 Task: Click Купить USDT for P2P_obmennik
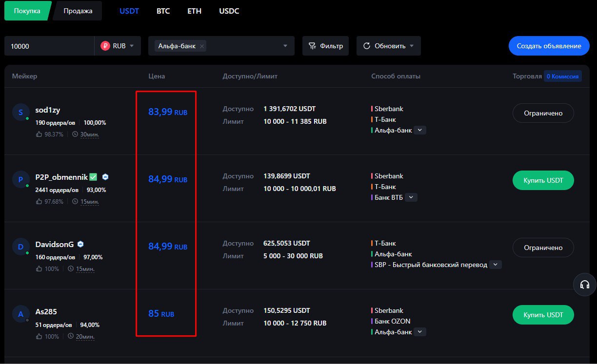(543, 180)
